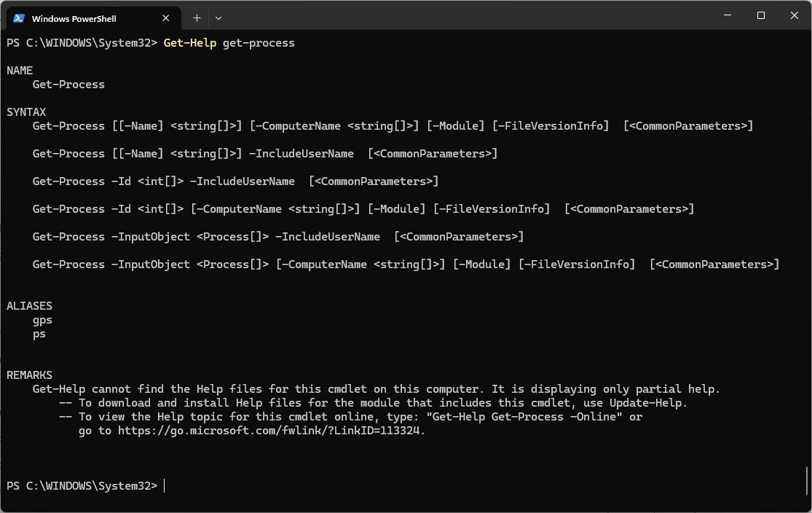Click the Get-Process name under NAME

tap(68, 84)
